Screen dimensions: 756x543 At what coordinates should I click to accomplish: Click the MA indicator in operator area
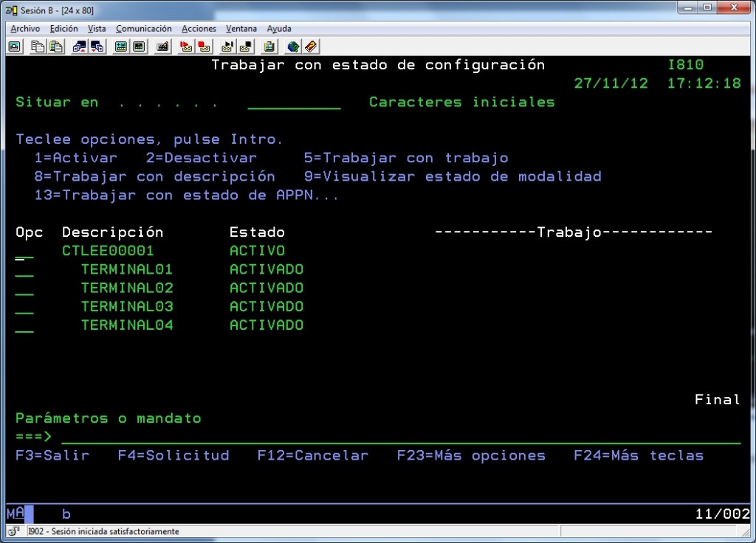(16, 513)
